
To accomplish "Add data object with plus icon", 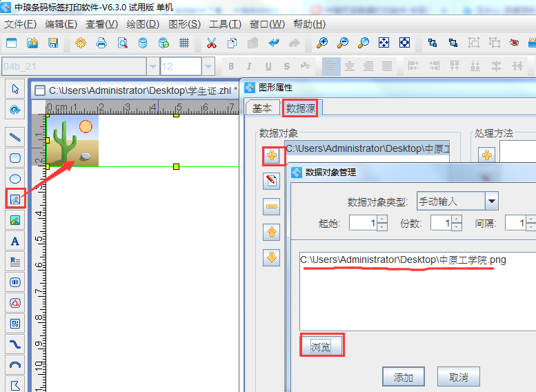I will 272,156.
